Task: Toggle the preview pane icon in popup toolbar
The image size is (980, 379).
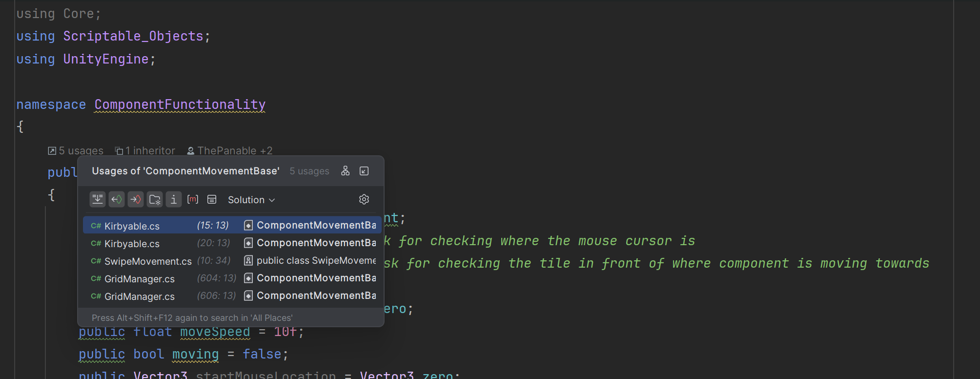Action: pos(212,199)
